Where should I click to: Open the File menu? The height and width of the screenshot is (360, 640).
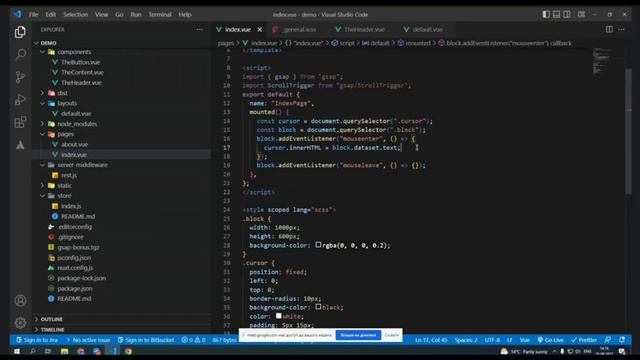(33, 14)
